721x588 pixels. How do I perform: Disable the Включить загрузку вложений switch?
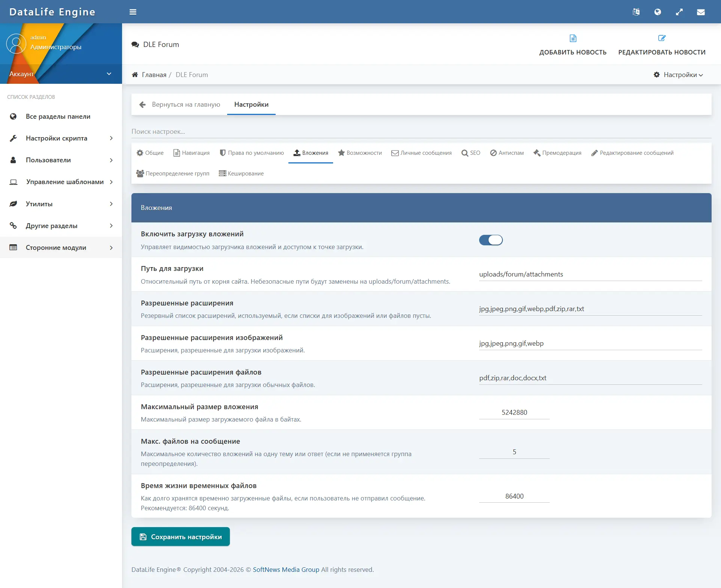point(491,240)
